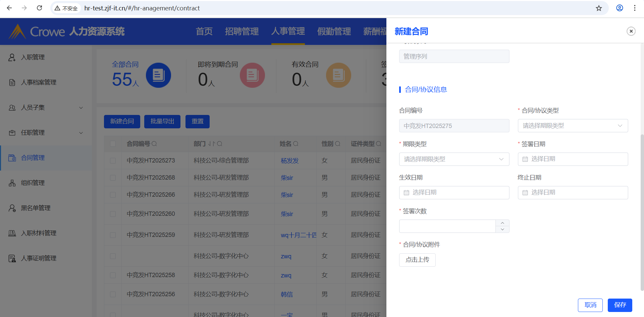This screenshot has height=317, width=644.
Task: Open the 假勤管理 navigation tab
Action: click(334, 31)
